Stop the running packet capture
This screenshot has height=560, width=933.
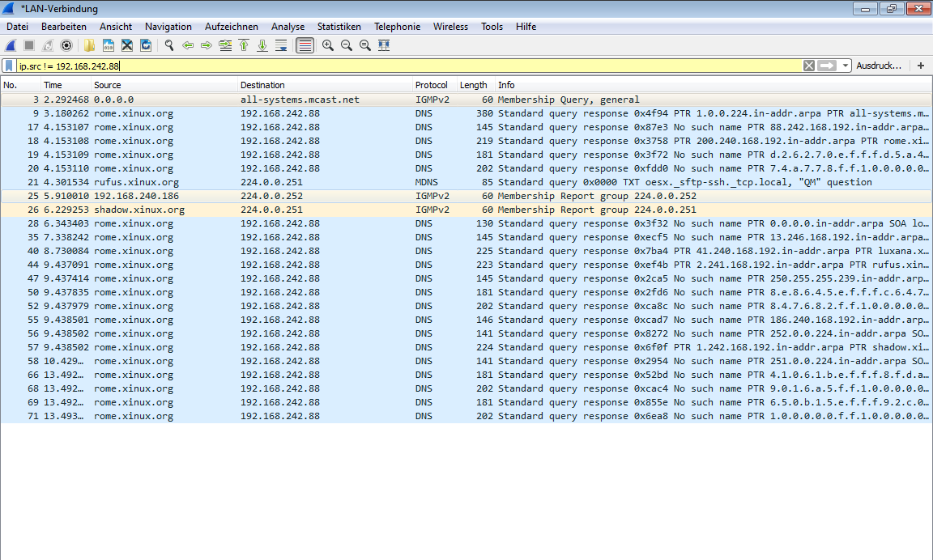[x=28, y=45]
